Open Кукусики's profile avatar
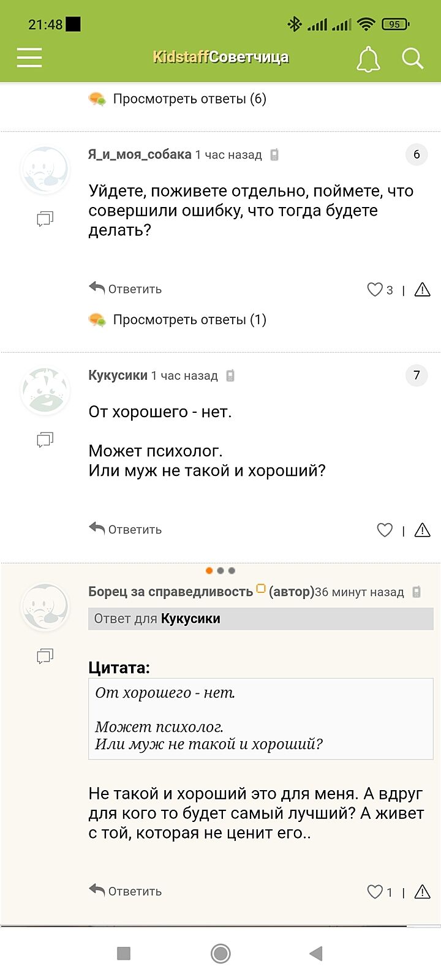441x980 pixels. pos(45,391)
